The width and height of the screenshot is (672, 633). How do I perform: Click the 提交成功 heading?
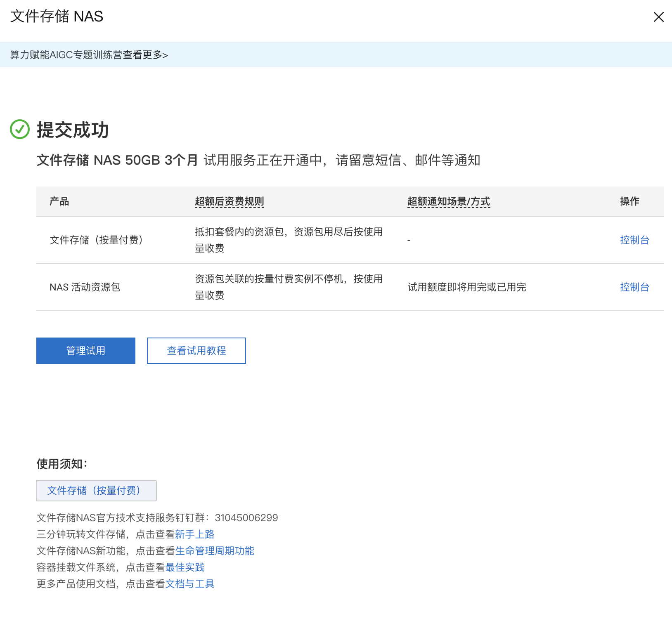[x=73, y=130]
